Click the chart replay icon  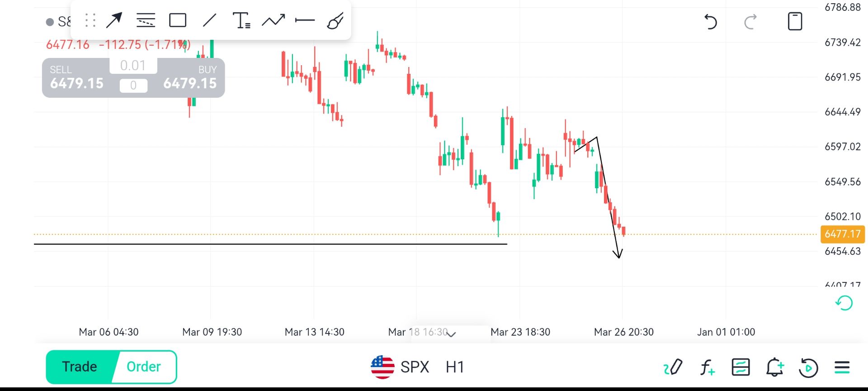(x=808, y=367)
